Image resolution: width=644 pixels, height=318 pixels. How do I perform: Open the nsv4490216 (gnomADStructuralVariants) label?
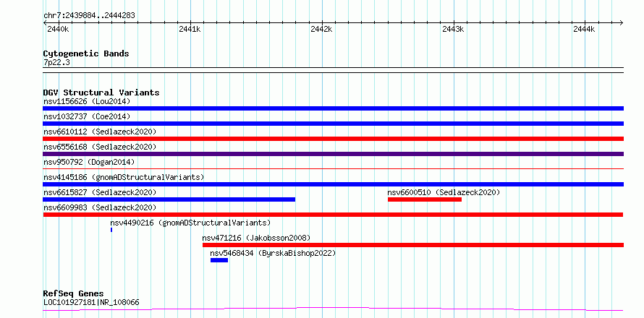(190, 223)
